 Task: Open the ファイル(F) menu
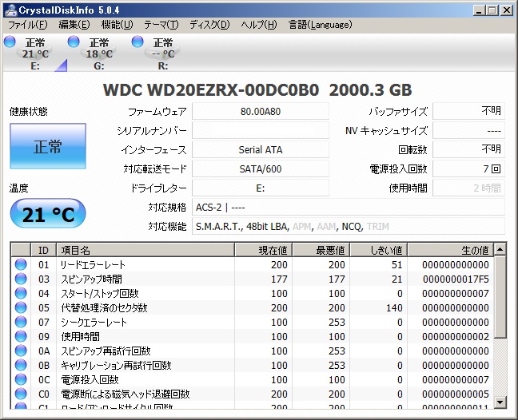(28, 25)
